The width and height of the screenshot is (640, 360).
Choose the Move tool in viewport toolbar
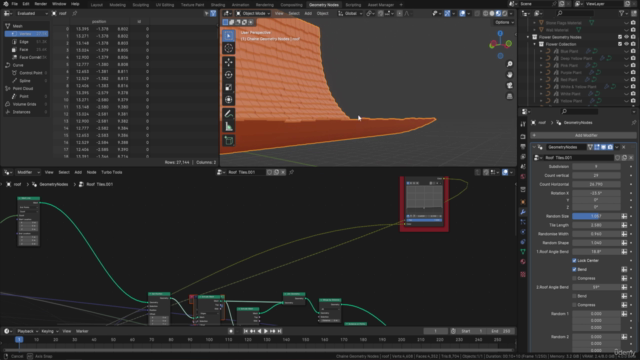229,62
